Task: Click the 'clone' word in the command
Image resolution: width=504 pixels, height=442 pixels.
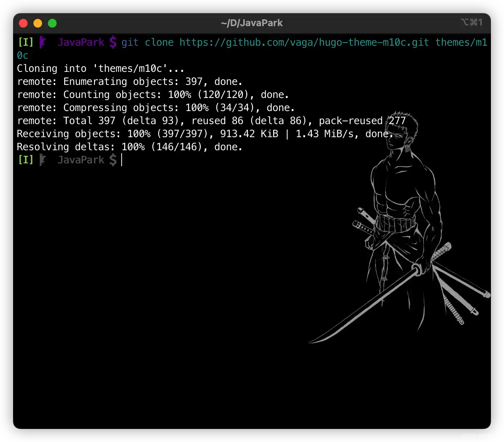Action: pos(159,42)
